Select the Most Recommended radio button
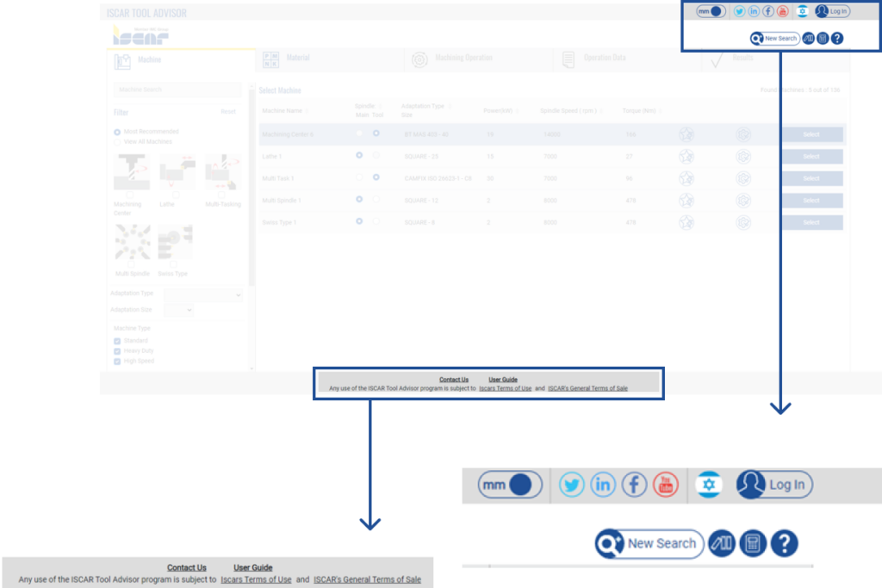 [117, 132]
